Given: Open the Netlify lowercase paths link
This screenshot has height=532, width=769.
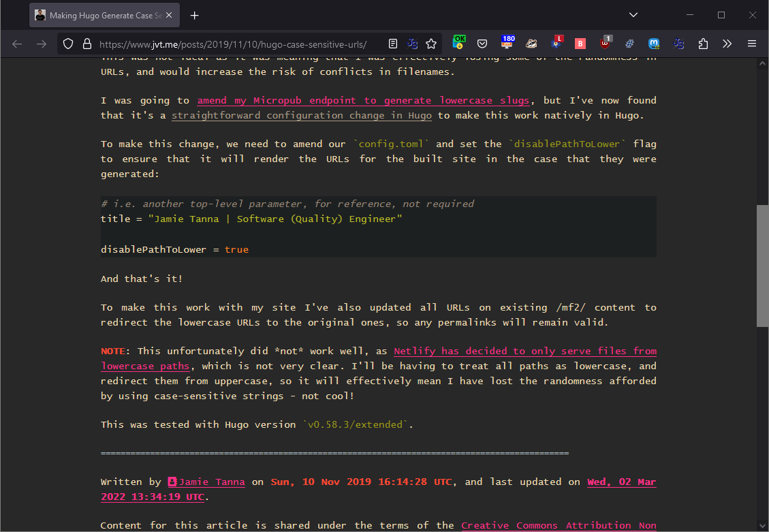Looking at the screenshot, I should [x=524, y=351].
